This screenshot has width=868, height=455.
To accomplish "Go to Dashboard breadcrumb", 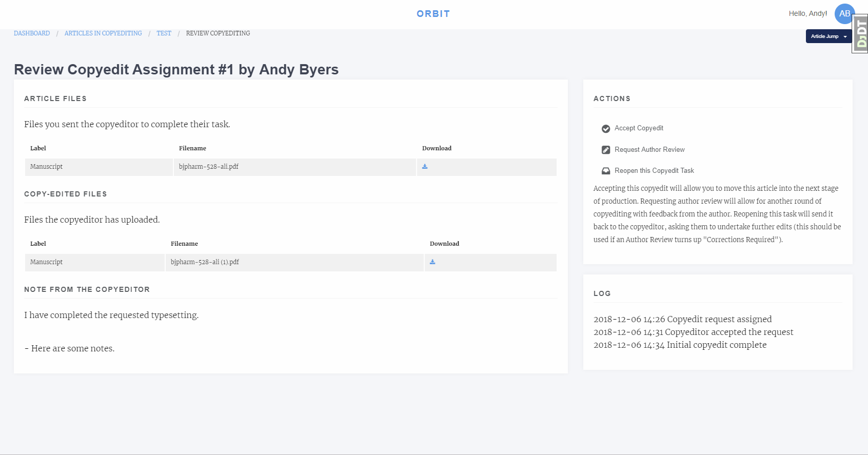I will click(x=32, y=33).
